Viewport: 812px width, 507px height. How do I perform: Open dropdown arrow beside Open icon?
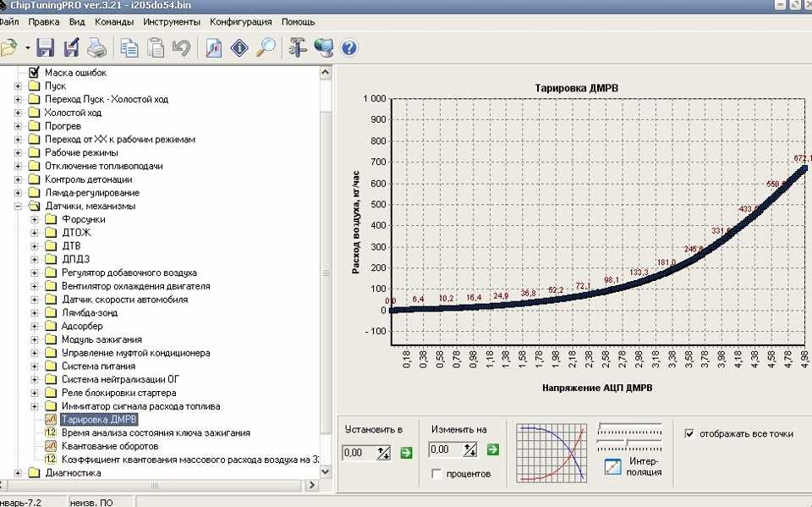(27, 48)
